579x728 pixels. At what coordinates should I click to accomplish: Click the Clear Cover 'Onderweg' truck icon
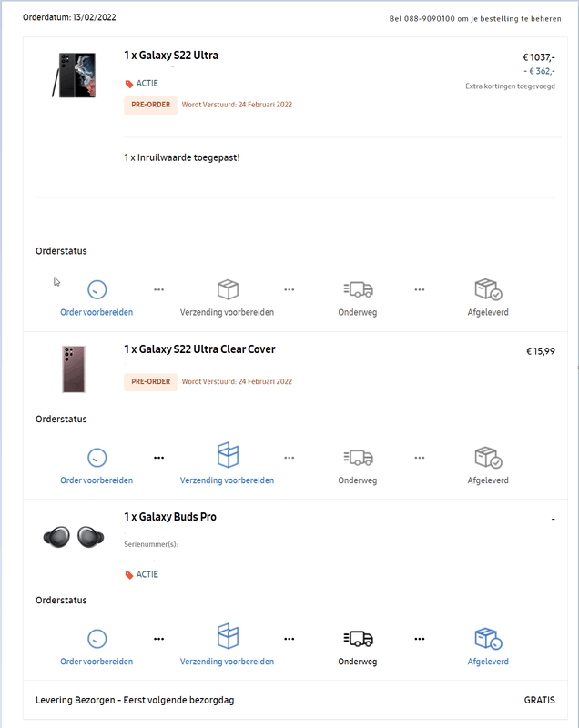tap(358, 457)
